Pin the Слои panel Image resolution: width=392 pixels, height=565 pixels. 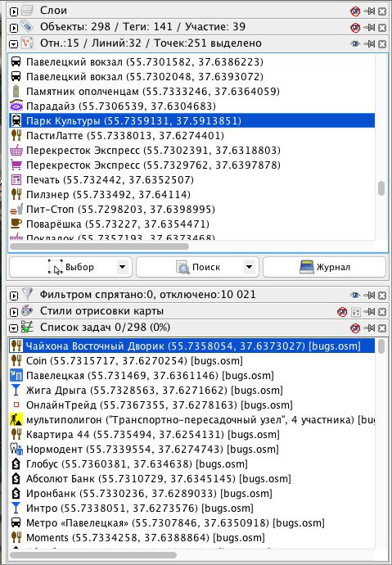point(369,11)
